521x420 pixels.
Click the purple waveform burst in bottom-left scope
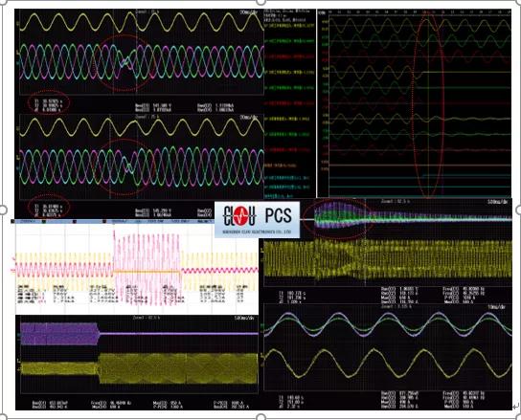pos(59,334)
